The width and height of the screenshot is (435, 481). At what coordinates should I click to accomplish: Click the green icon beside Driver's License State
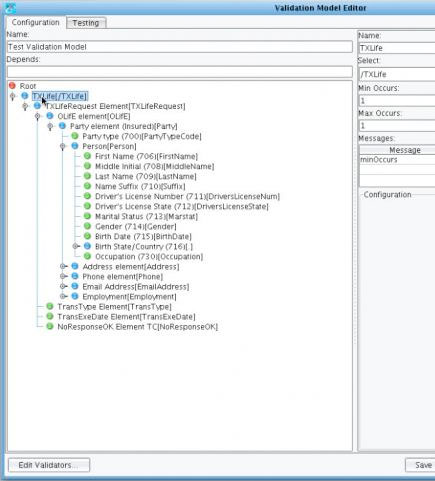(x=87, y=206)
